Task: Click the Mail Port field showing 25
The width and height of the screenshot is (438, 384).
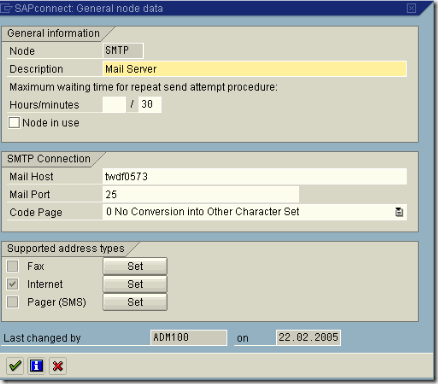Action: pos(201,194)
